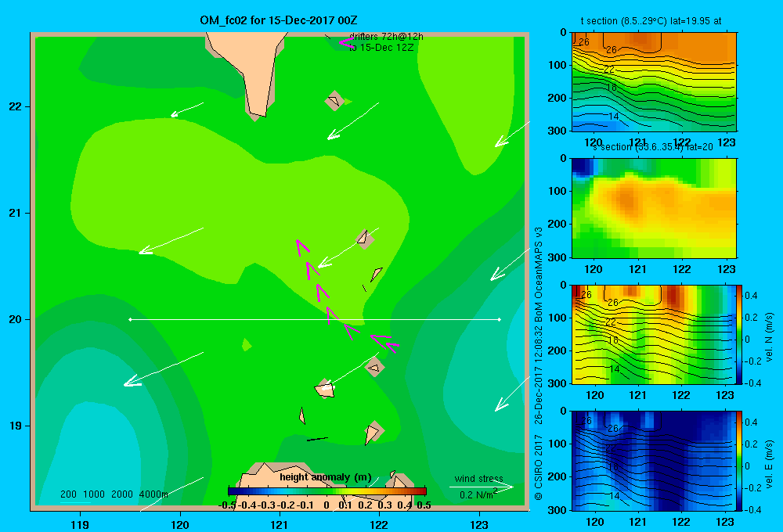Click the 'vel. N (m/s)' colorbar label
The height and width of the screenshot is (532, 783).
coord(770,337)
